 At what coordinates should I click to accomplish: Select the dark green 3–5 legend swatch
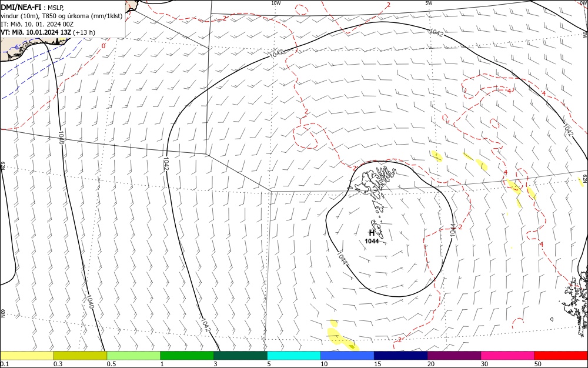[x=240, y=356]
